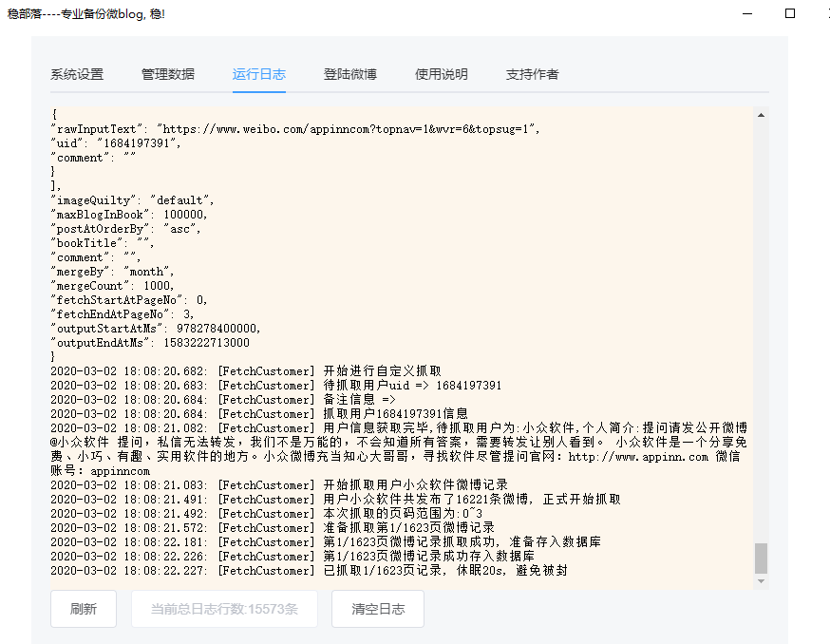Viewport: 830px width, 644px height.
Task: Minimize the 稳部落 window
Action: click(x=747, y=13)
